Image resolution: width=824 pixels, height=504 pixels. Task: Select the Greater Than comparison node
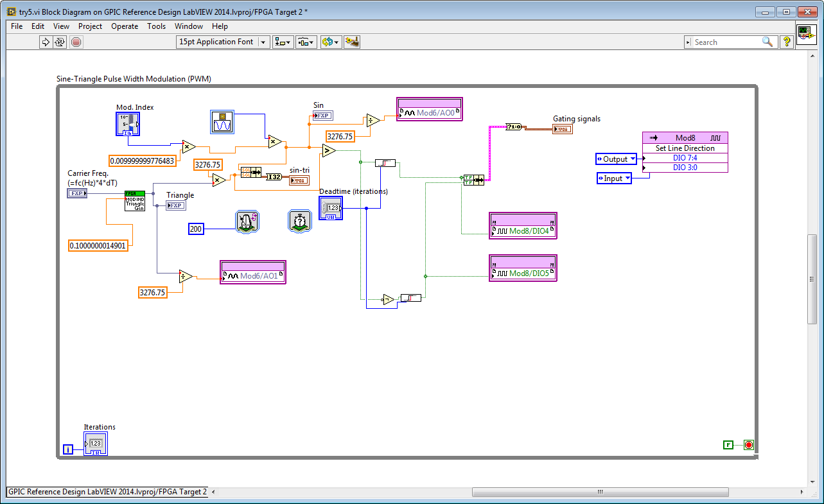[x=329, y=151]
